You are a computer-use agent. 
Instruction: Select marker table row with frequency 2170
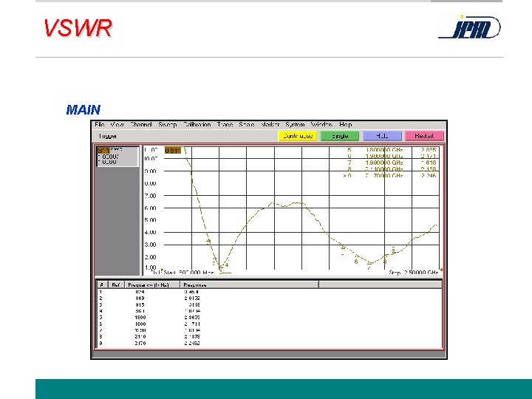270,343
